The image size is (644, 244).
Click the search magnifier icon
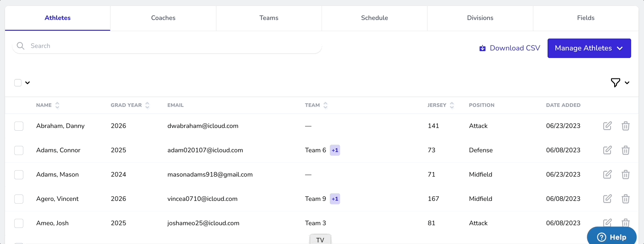[x=21, y=46]
